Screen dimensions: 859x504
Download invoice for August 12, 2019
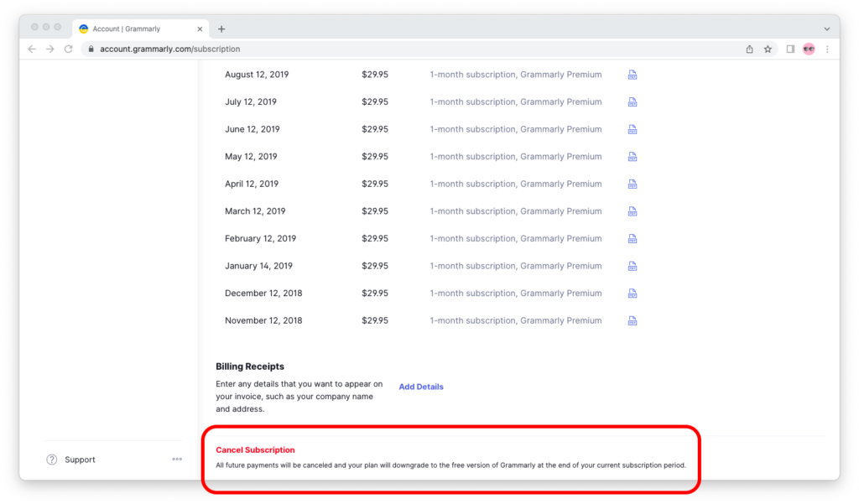[633, 75]
